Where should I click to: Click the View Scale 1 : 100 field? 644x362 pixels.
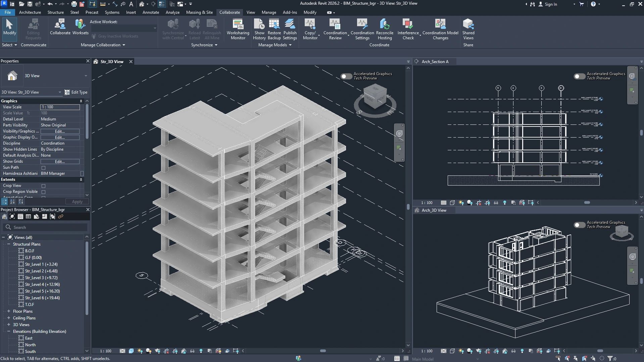60,107
